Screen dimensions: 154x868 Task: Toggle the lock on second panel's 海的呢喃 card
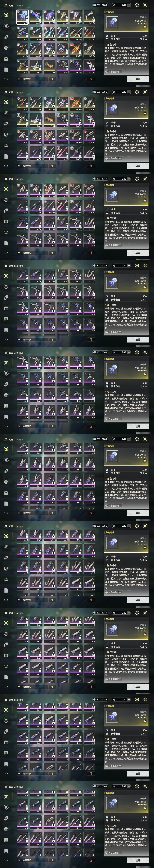pos(145,113)
